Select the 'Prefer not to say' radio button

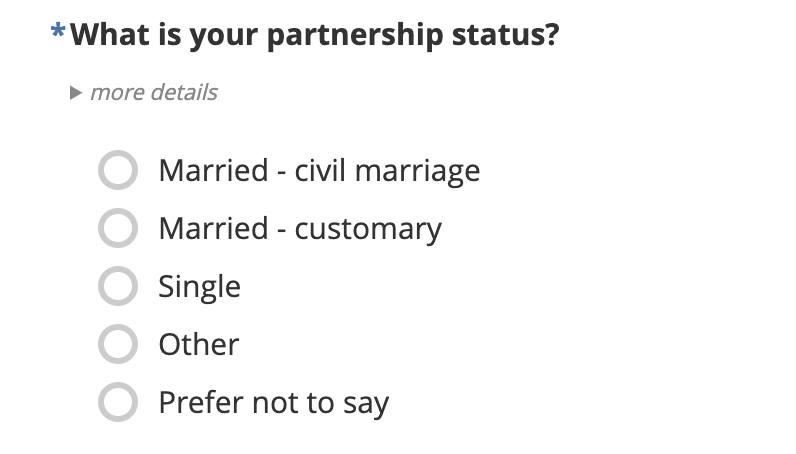pos(118,402)
